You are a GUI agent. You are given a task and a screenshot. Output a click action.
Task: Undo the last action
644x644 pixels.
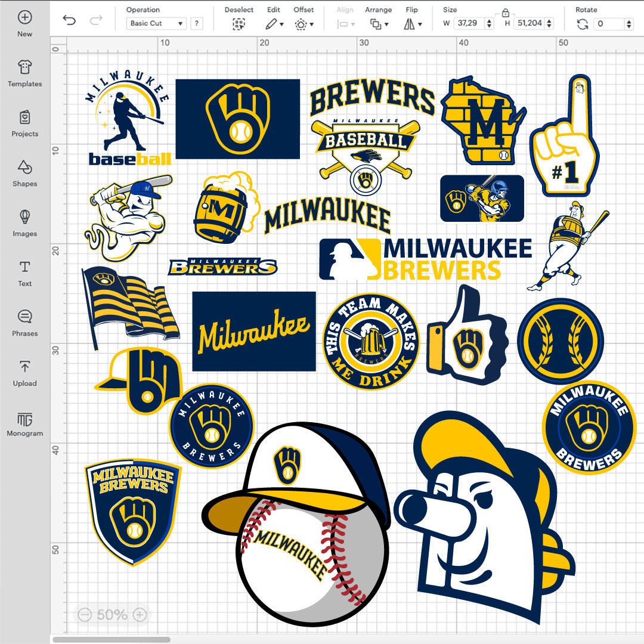69,20
